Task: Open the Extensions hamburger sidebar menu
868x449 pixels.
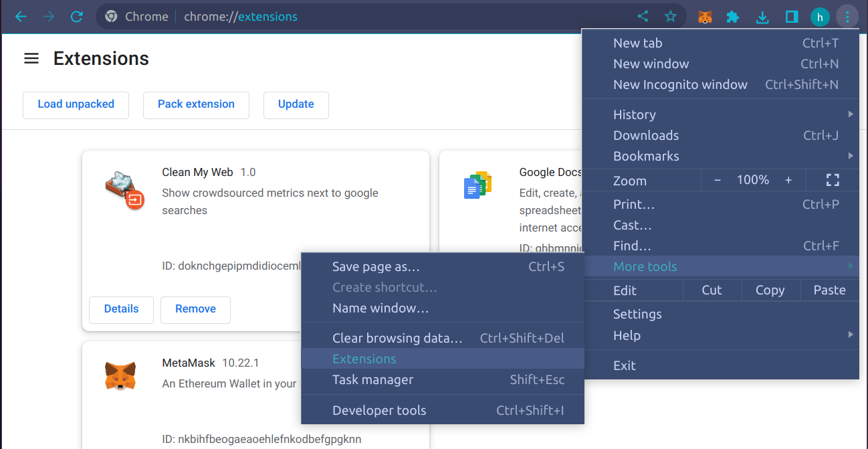Action: pos(31,59)
